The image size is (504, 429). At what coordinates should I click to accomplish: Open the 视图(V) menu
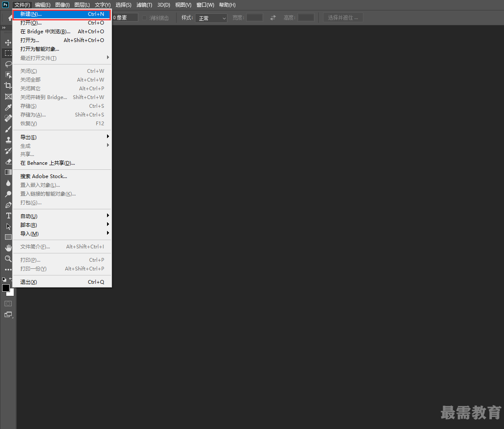click(183, 5)
